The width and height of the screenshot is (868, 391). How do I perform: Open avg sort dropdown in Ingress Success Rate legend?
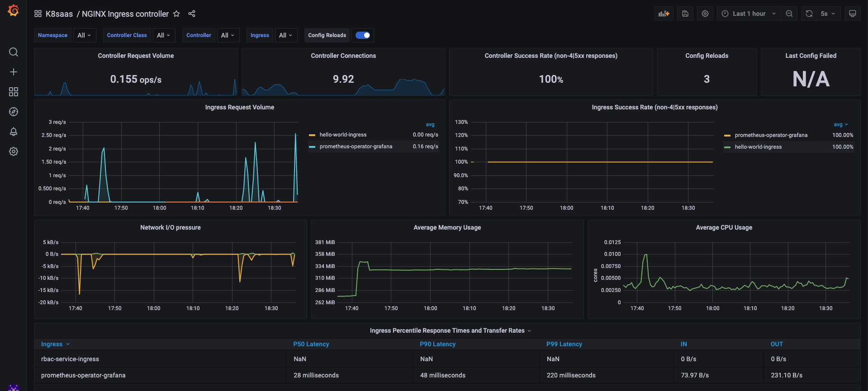(841, 124)
